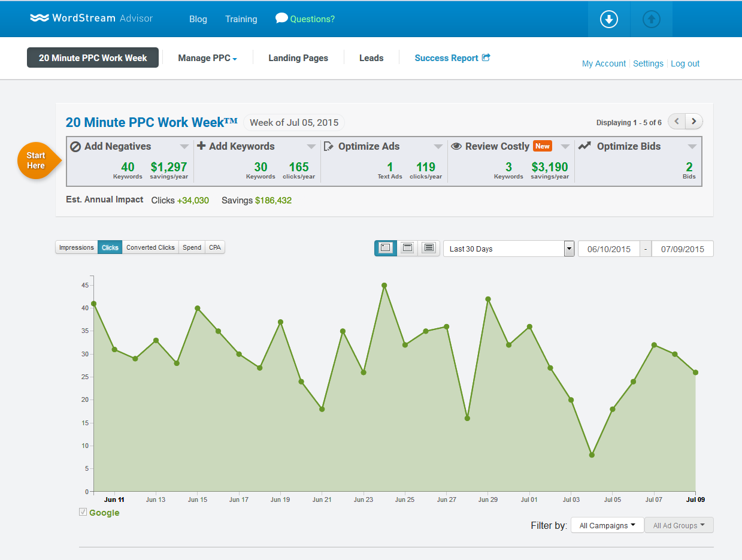Image resolution: width=742 pixels, height=560 pixels.
Task: Go to the Leads tab
Action: point(371,58)
